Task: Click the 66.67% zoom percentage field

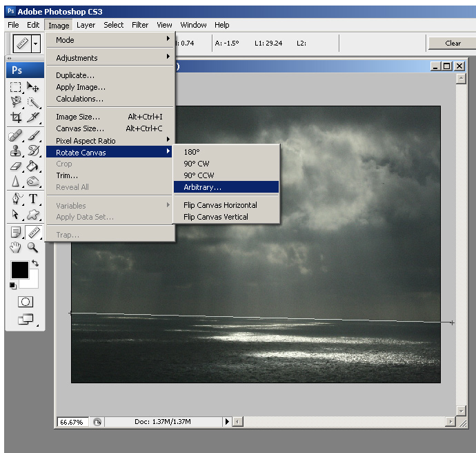Action: point(72,421)
